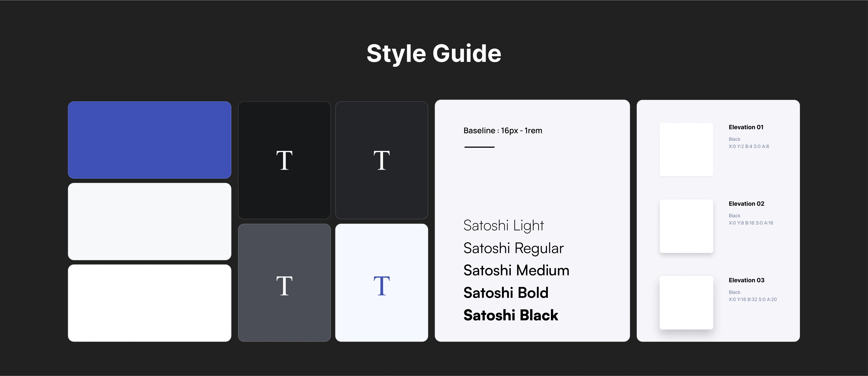Click the white T on the slate gray tile
868x376 pixels.
[284, 286]
